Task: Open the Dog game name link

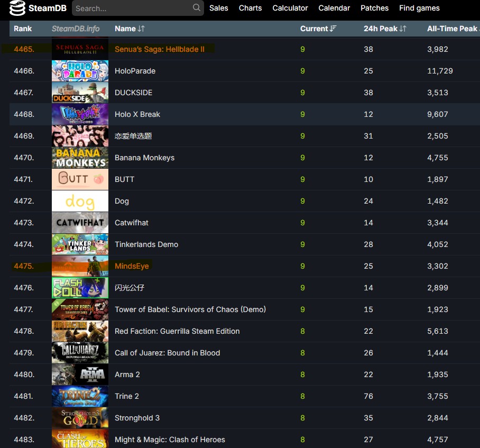Action: click(122, 201)
